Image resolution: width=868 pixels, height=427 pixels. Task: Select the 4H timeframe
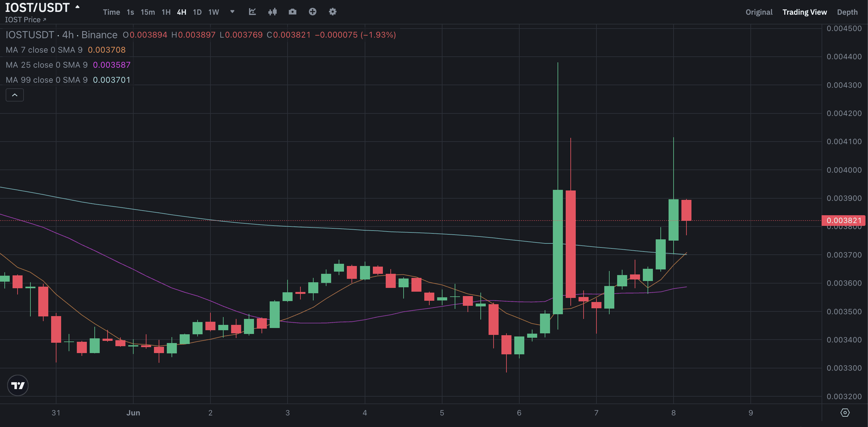point(182,12)
